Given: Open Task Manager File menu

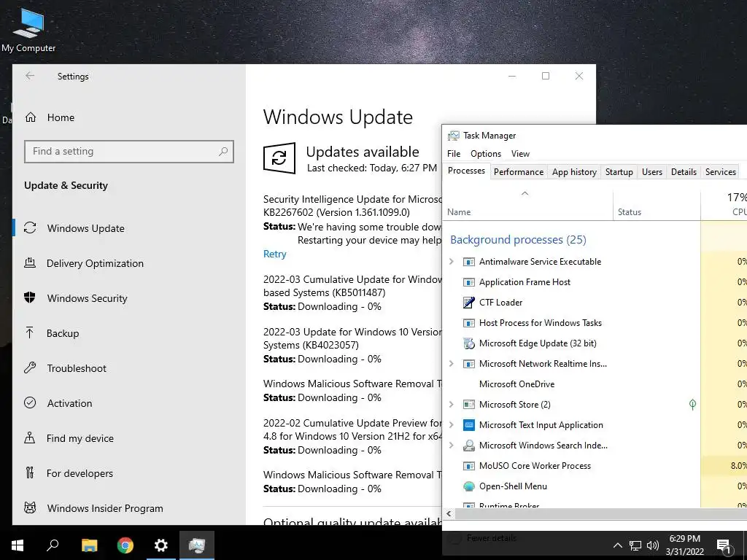Looking at the screenshot, I should 454,154.
